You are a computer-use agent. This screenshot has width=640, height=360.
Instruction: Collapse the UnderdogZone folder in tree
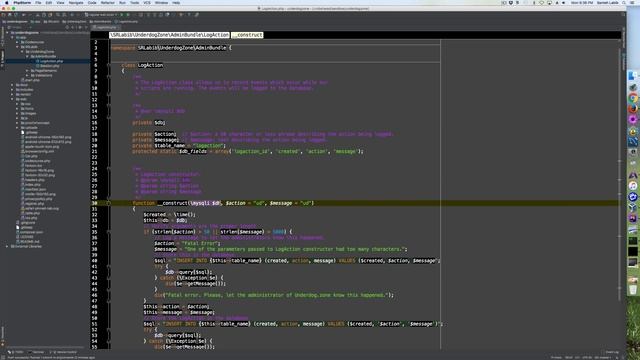point(23,51)
